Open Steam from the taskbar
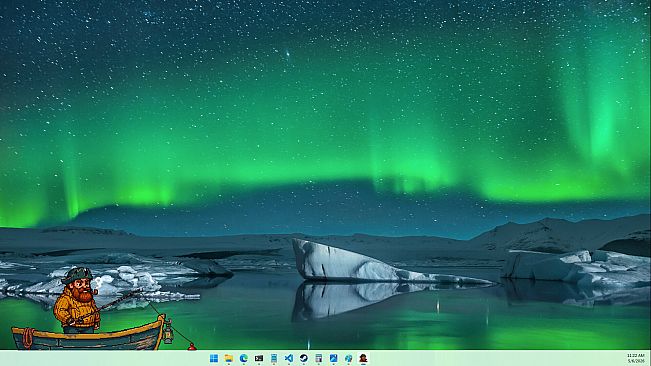Viewport: 651px width, 366px height. pos(303,358)
